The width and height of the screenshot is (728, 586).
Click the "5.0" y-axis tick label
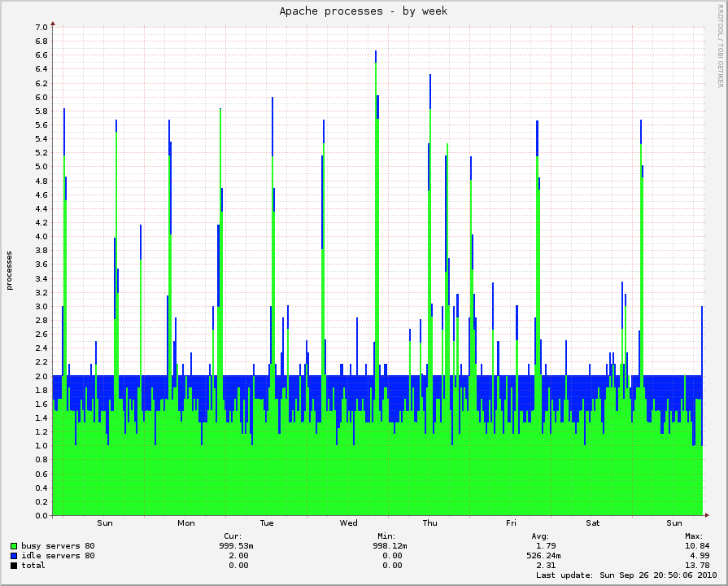coord(41,167)
